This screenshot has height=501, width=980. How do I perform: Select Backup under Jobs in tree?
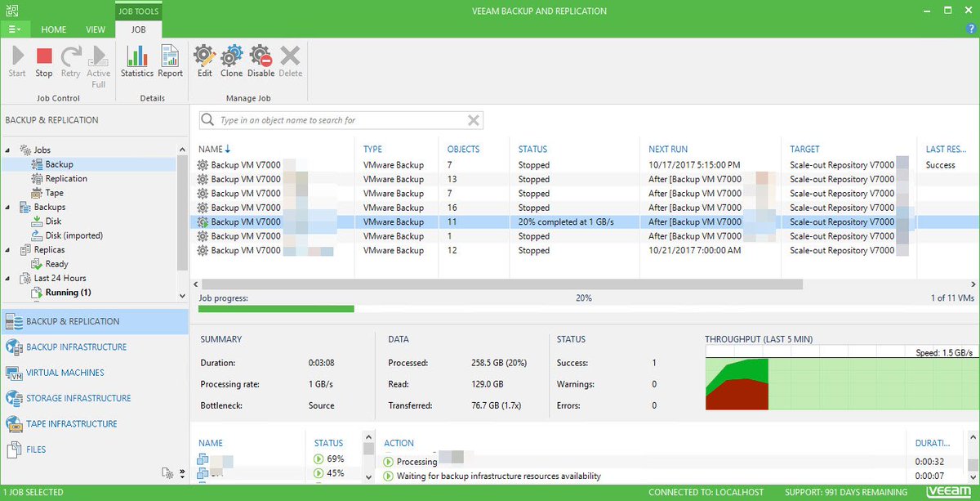point(59,164)
